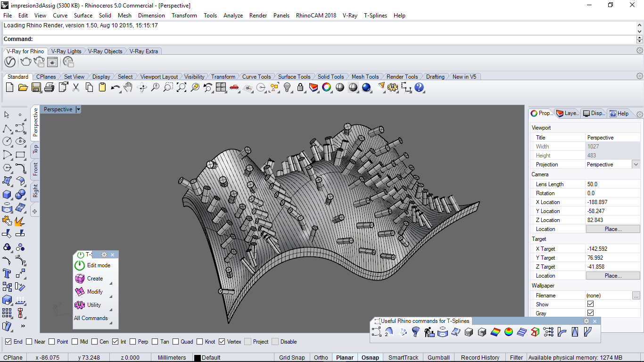The image size is (644, 362).
Task: Click the blue question mark Help icon
Action: [x=419, y=87]
